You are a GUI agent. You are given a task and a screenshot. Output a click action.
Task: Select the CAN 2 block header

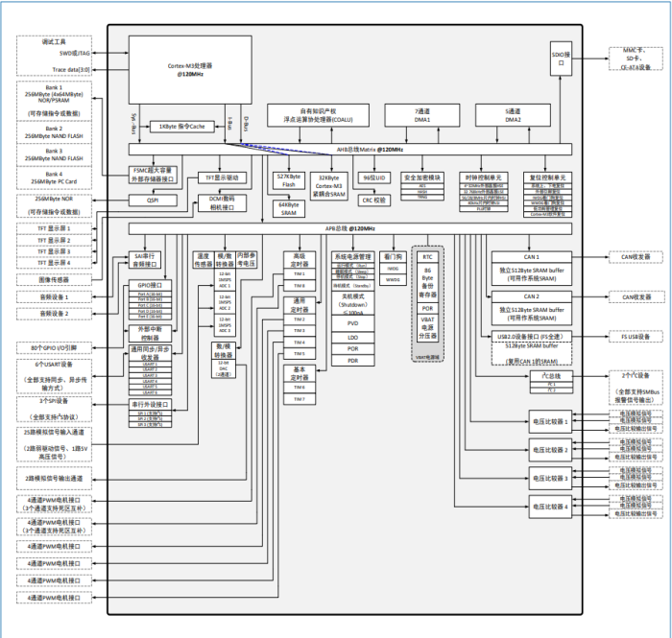point(531,296)
